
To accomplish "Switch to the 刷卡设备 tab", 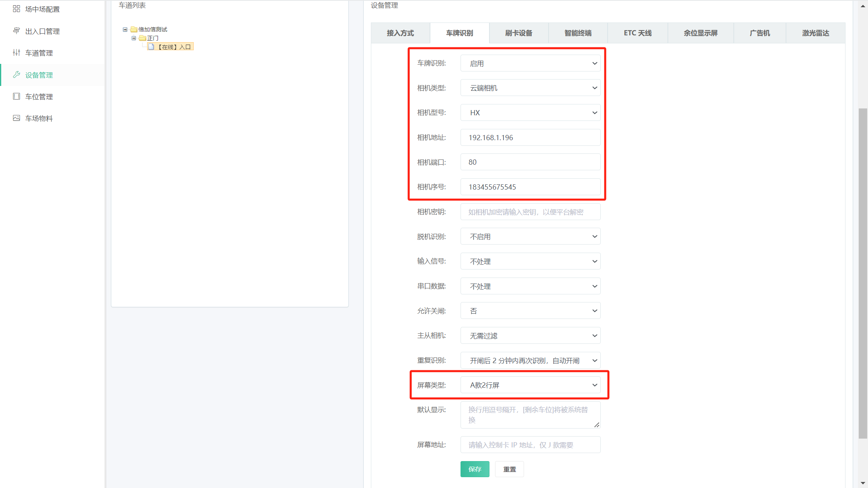I will coord(518,33).
